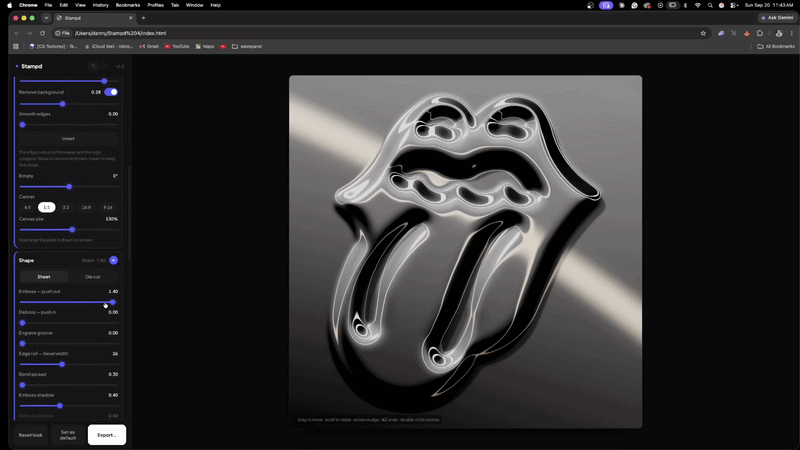Click the File site info chip
Image resolution: width=800 pixels, height=450 pixels.
click(63, 33)
